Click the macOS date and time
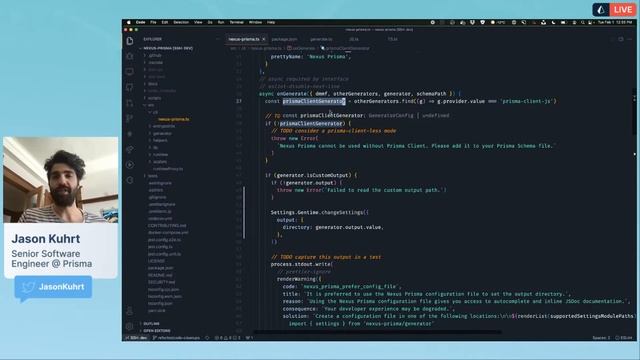The width and height of the screenshot is (640, 360). (615, 22)
